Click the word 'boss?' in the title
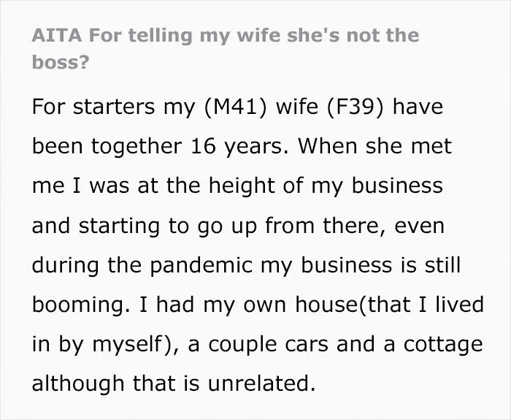This screenshot has height=420, width=511. point(61,61)
